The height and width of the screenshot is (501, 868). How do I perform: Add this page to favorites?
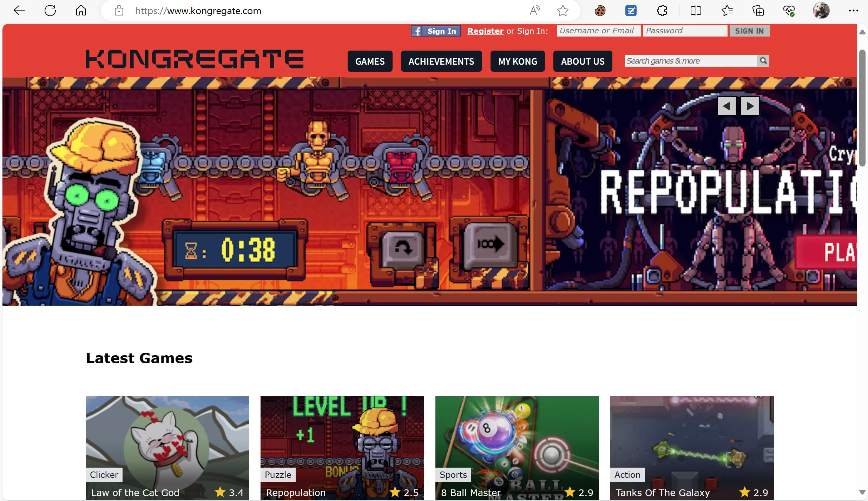tap(563, 11)
